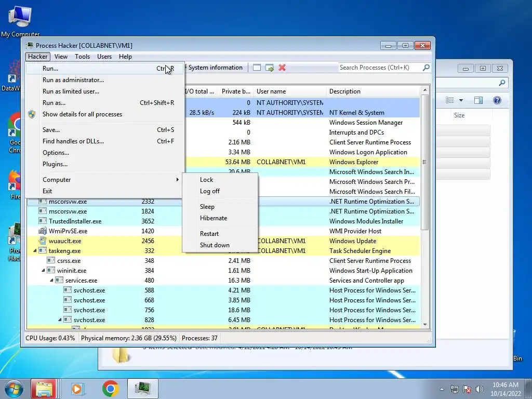This screenshot has height=399, width=532.
Task: Select Lock from Computer submenu
Action: (x=220, y=180)
